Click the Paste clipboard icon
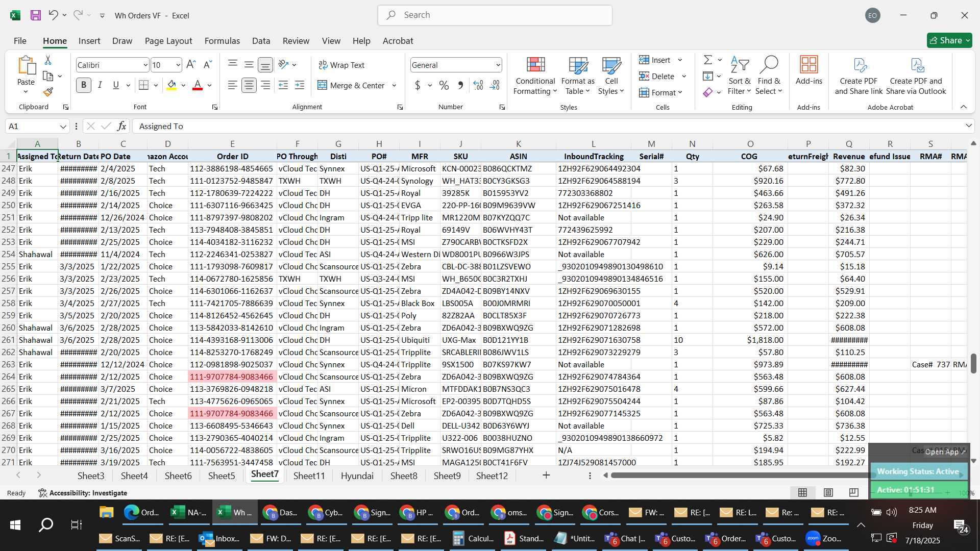 tap(26, 66)
